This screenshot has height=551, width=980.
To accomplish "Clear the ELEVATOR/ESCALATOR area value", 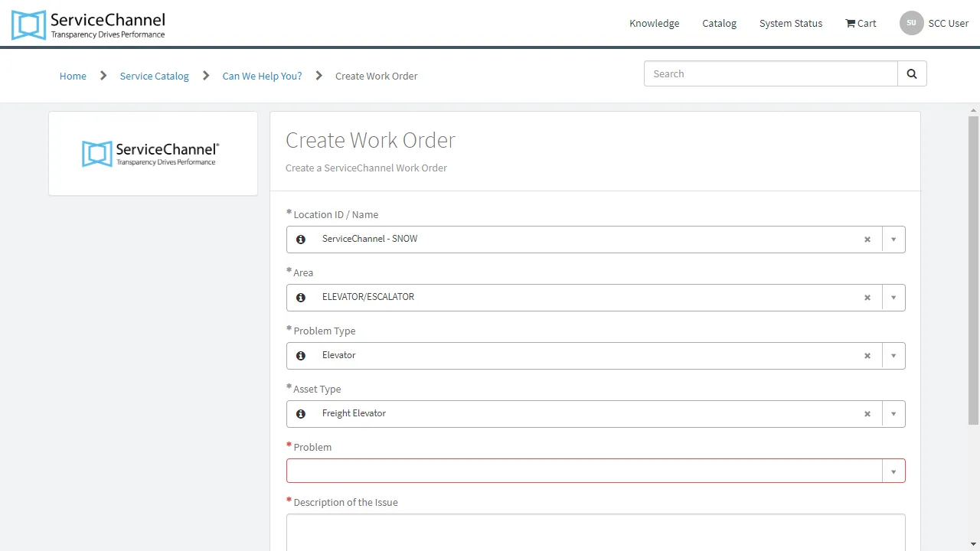I will point(867,298).
